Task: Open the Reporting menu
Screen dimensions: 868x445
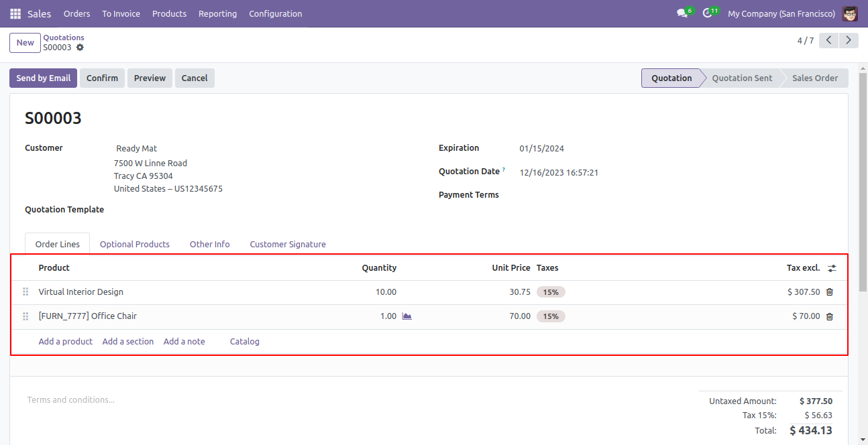Action: [x=217, y=13]
